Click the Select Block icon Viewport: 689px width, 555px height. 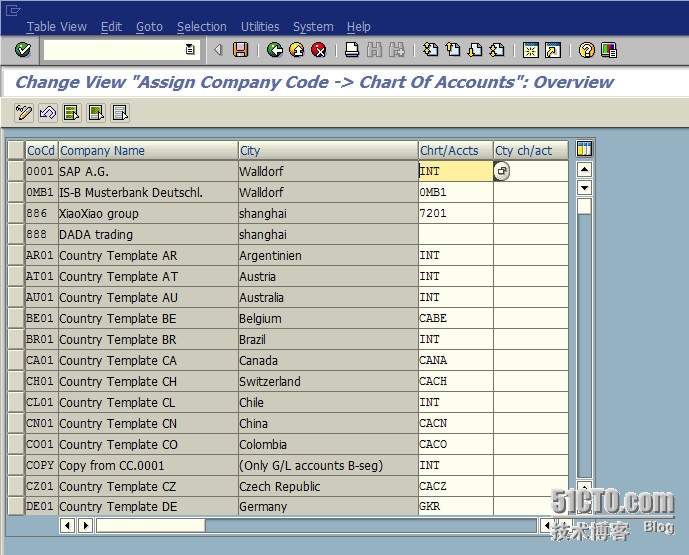[x=96, y=113]
